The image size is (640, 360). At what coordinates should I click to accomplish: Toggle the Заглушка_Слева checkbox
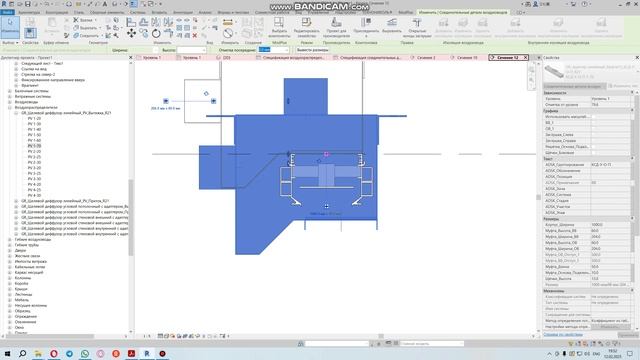593,135
